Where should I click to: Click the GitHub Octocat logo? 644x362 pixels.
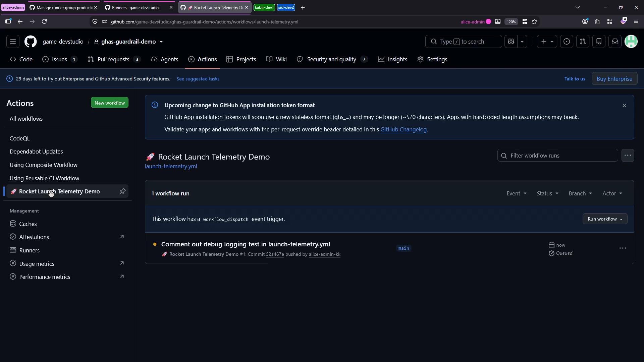tap(31, 42)
